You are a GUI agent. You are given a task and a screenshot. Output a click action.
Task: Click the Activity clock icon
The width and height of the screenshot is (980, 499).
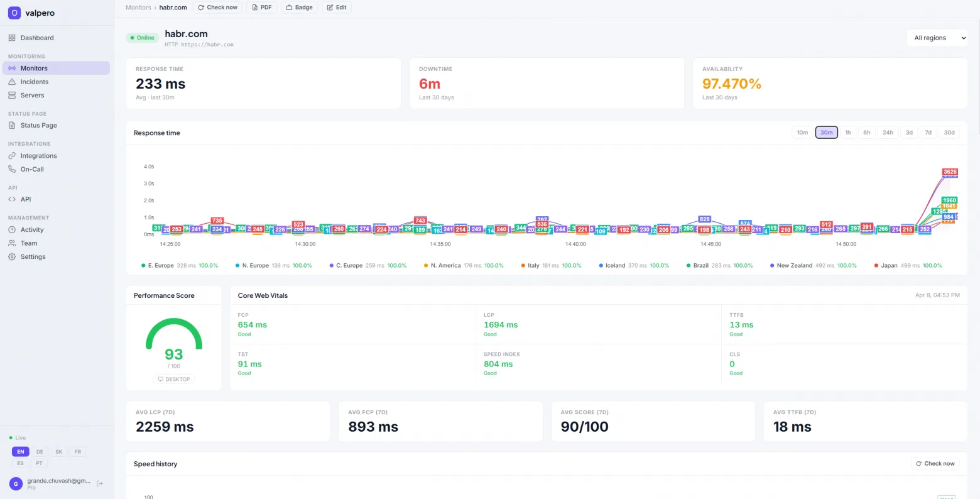pyautogui.click(x=12, y=230)
